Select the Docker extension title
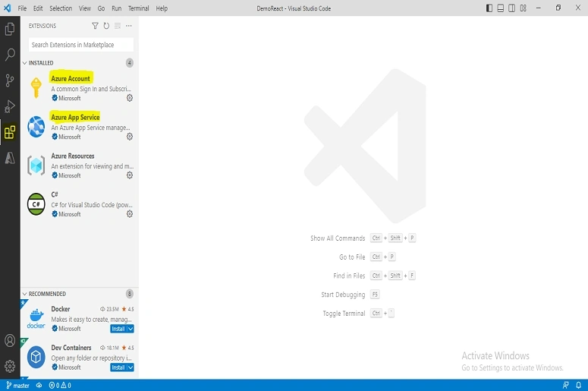This screenshot has height=391, width=588. coord(61,309)
